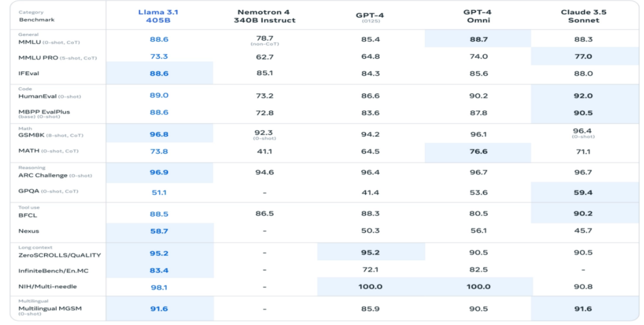
Task: Click the Nemotron 4 340B Instruct header
Action: click(x=265, y=16)
